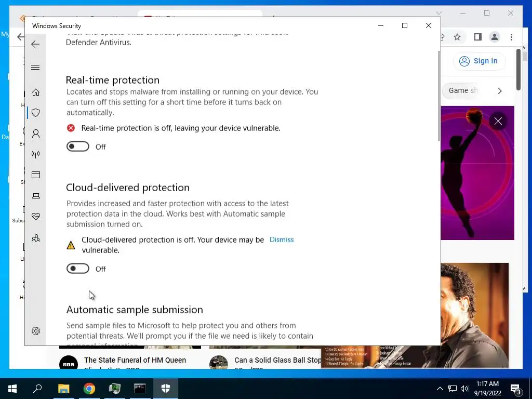Viewport: 532px width, 399px height.
Task: Go back in Windows Security
Action: click(x=35, y=44)
